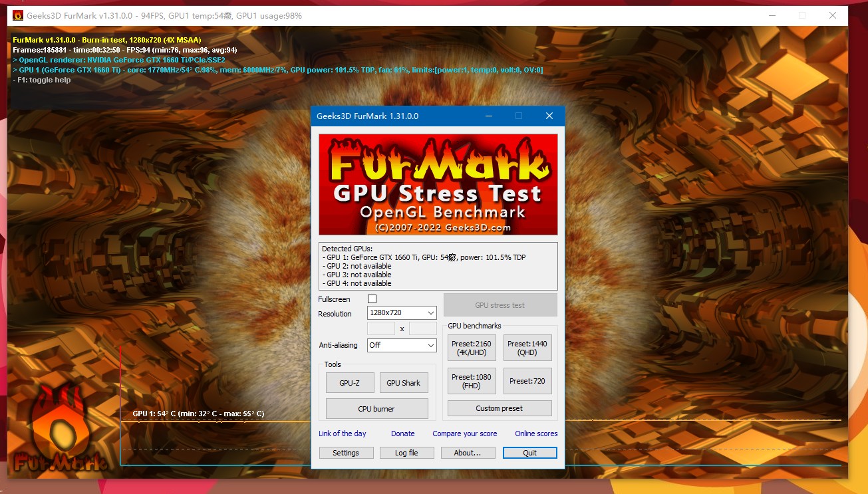868x494 pixels.
Task: Click the 'F1: toggle help' overlay text
Action: point(42,80)
